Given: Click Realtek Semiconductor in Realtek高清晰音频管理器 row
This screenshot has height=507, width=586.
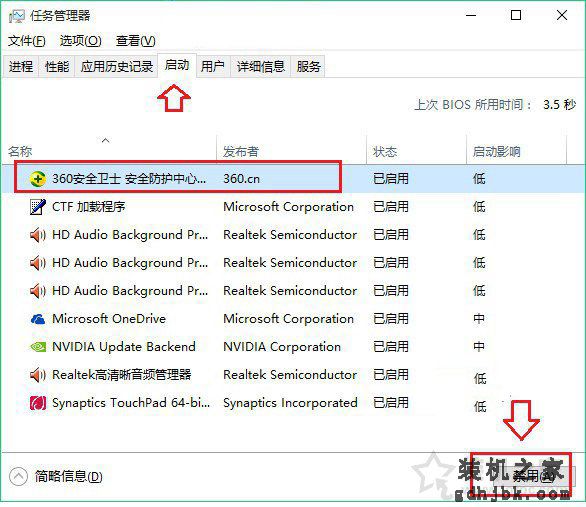Looking at the screenshot, I should 290,375.
